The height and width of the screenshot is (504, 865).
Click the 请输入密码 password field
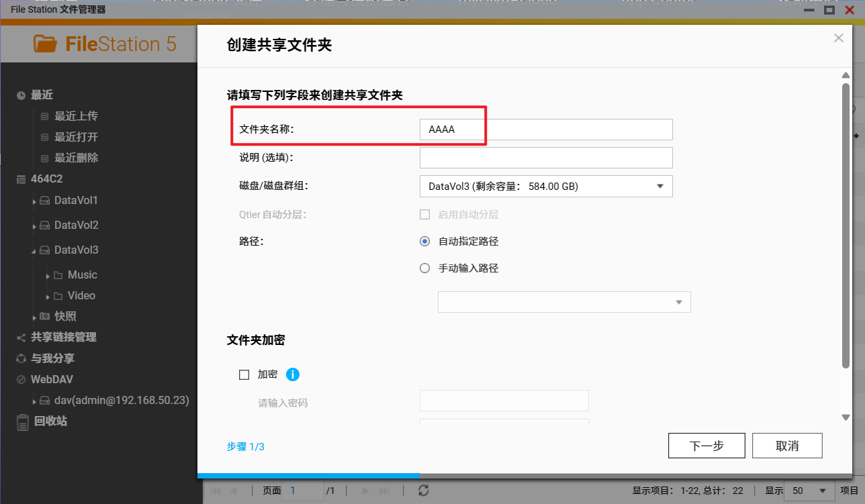(x=504, y=401)
